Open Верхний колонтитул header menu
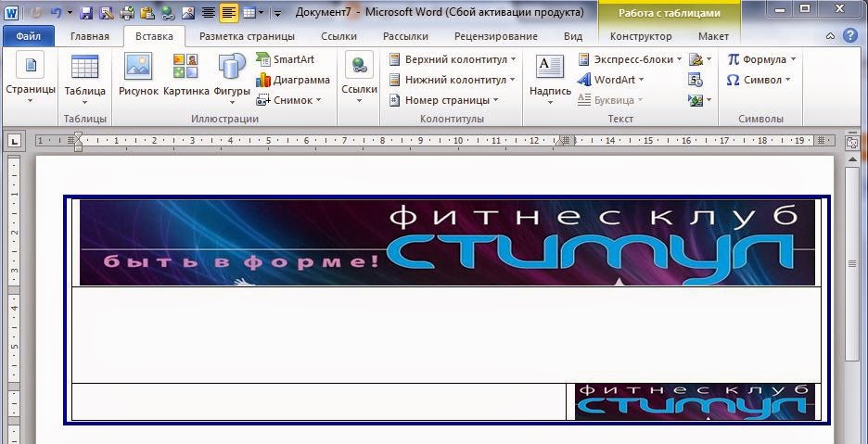868x444 pixels. coord(453,59)
